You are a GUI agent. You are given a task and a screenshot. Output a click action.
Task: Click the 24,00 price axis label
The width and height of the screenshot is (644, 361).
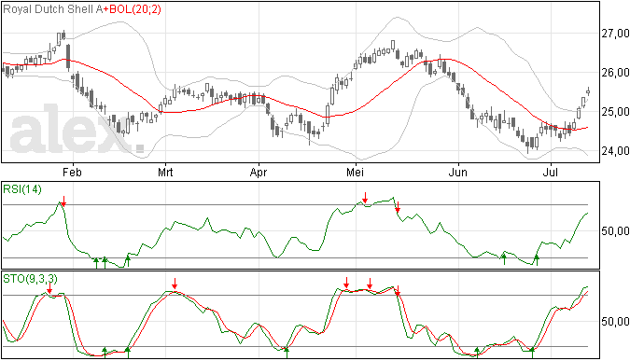[x=616, y=151]
